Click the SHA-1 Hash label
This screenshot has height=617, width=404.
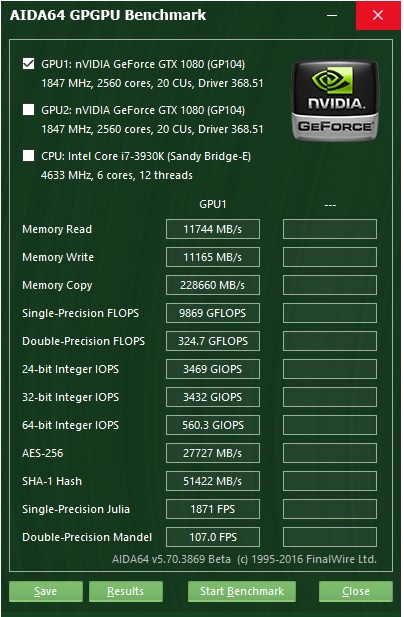tap(52, 481)
